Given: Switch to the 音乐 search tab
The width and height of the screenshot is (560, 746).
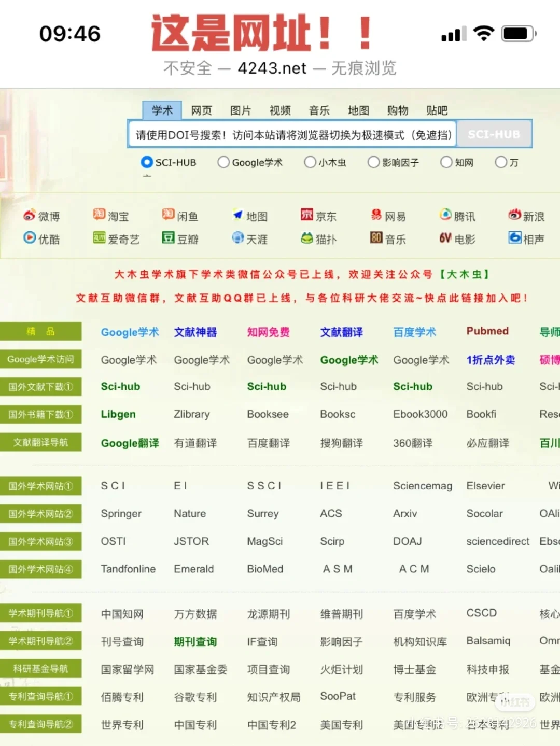Looking at the screenshot, I should (x=319, y=110).
